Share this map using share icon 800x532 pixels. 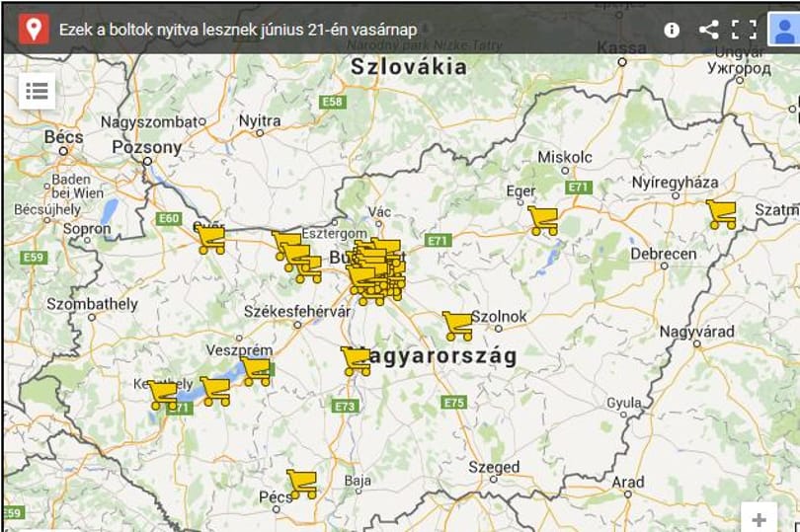point(709,30)
